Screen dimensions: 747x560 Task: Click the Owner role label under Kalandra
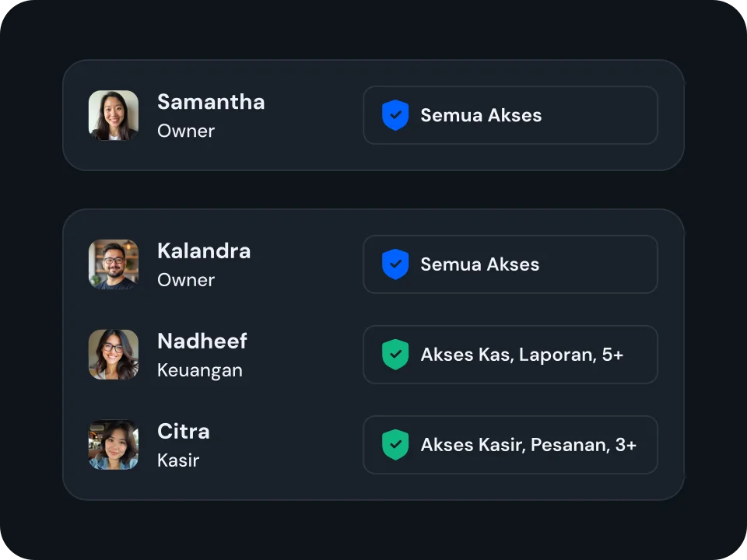[186, 280]
